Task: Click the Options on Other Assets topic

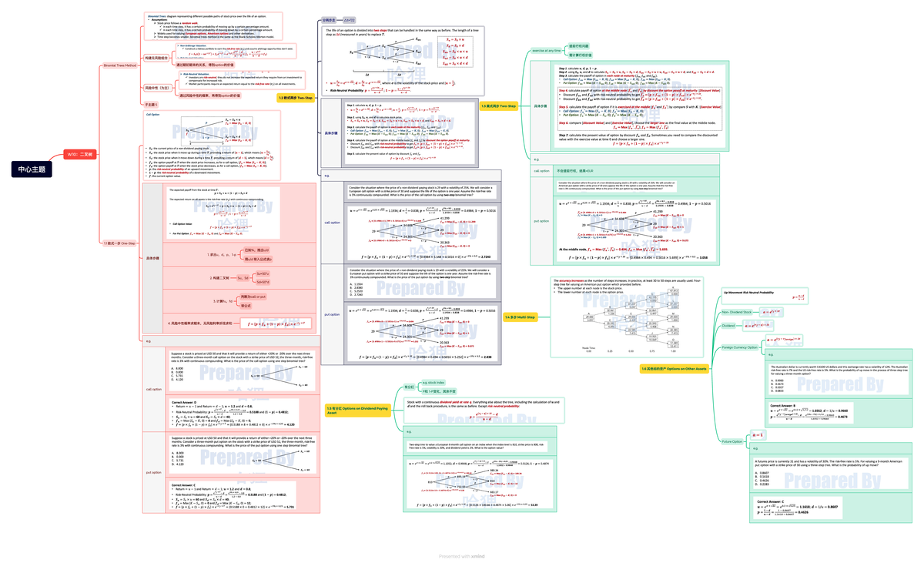Action: (674, 369)
